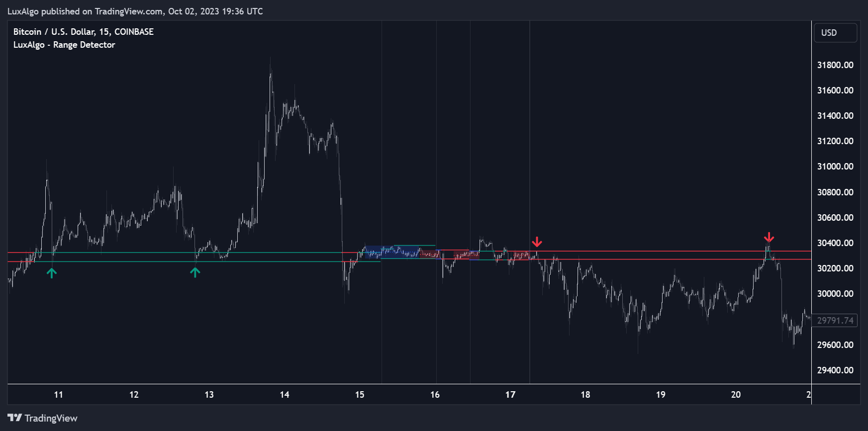Click the 31400.00 price axis label
The height and width of the screenshot is (431, 868).
[835, 116]
